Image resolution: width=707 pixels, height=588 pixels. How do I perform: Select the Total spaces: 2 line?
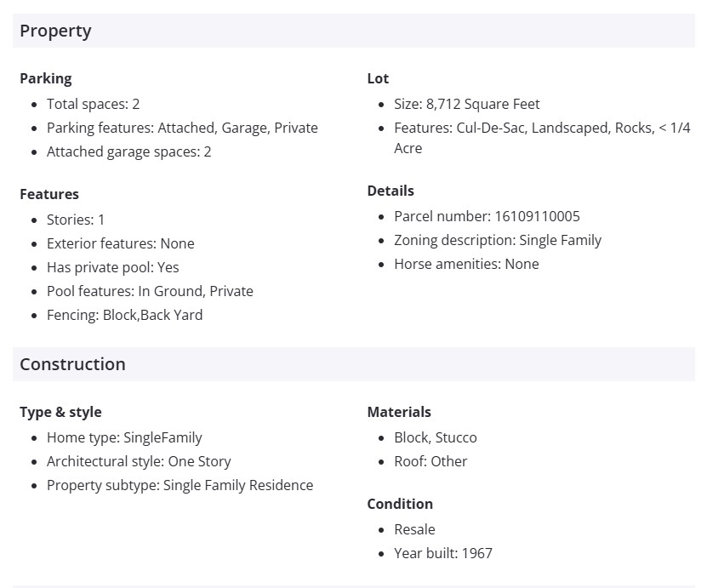tap(93, 104)
